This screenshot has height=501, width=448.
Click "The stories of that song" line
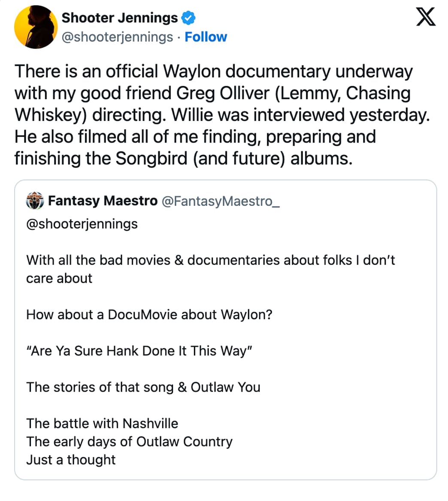[143, 387]
